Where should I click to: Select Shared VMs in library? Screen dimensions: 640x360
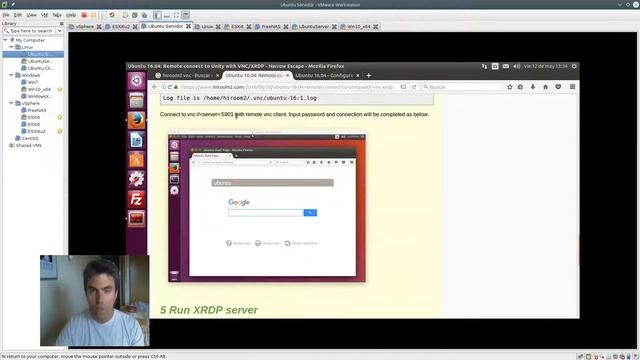click(x=25, y=145)
